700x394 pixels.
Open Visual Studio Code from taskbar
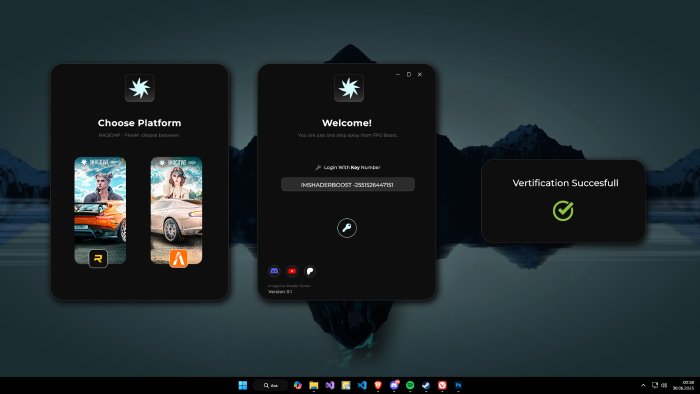362,385
